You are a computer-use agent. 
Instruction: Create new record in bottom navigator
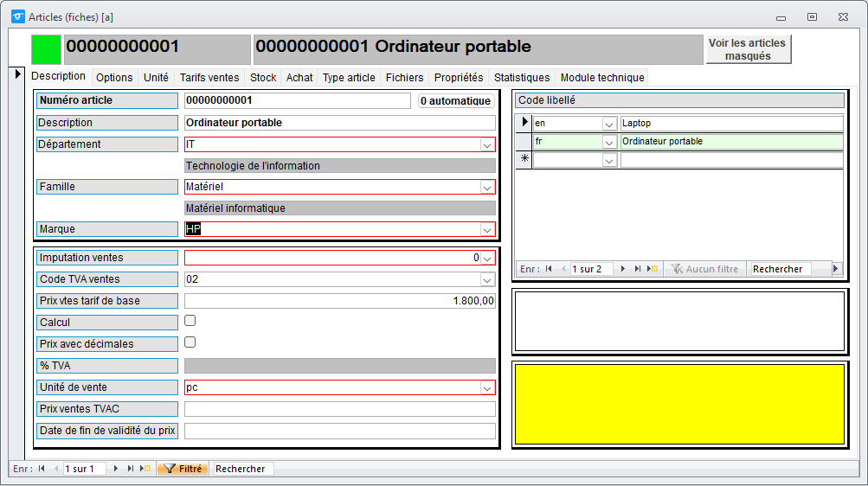[145, 469]
